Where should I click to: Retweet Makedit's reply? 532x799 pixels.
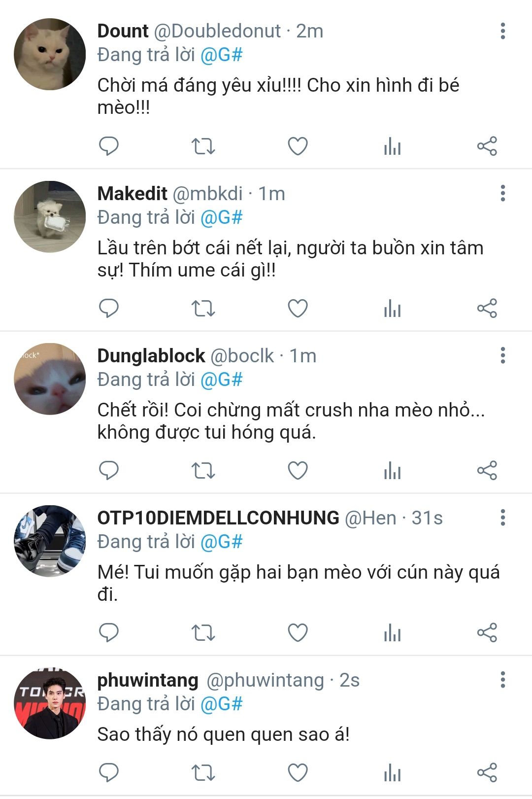pos(203,309)
